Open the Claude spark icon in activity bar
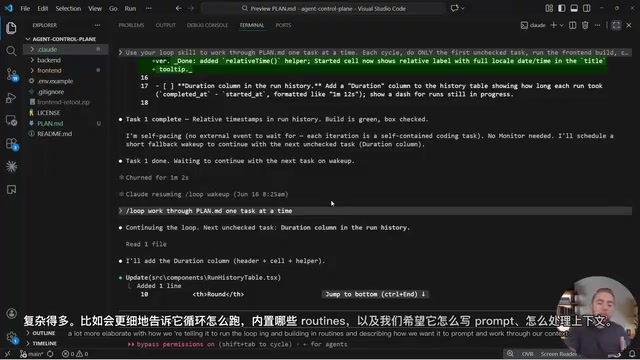Image resolution: width=640 pixels, height=360 pixels. [x=11, y=167]
